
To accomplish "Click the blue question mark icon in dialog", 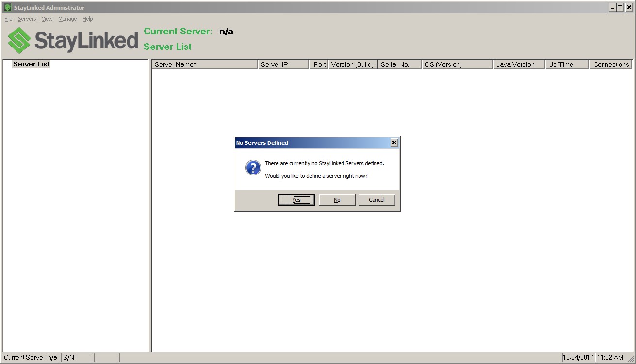I will tap(253, 168).
